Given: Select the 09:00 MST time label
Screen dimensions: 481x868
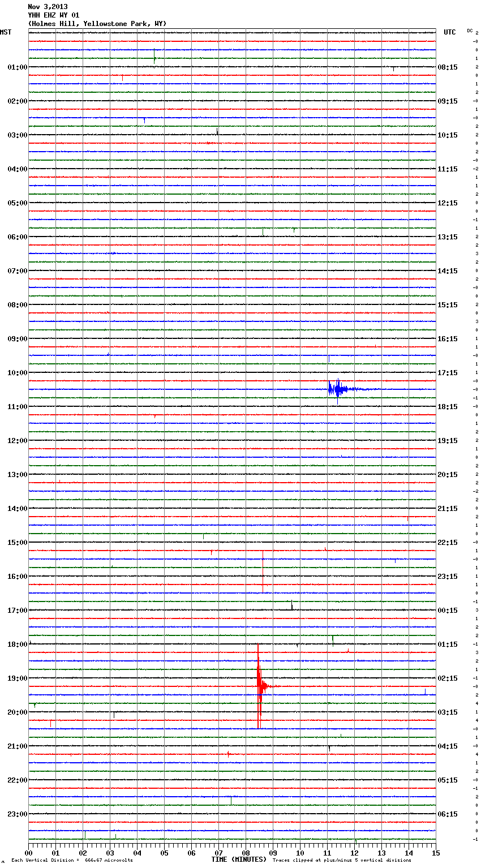Looking at the screenshot, I should click(x=18, y=339).
